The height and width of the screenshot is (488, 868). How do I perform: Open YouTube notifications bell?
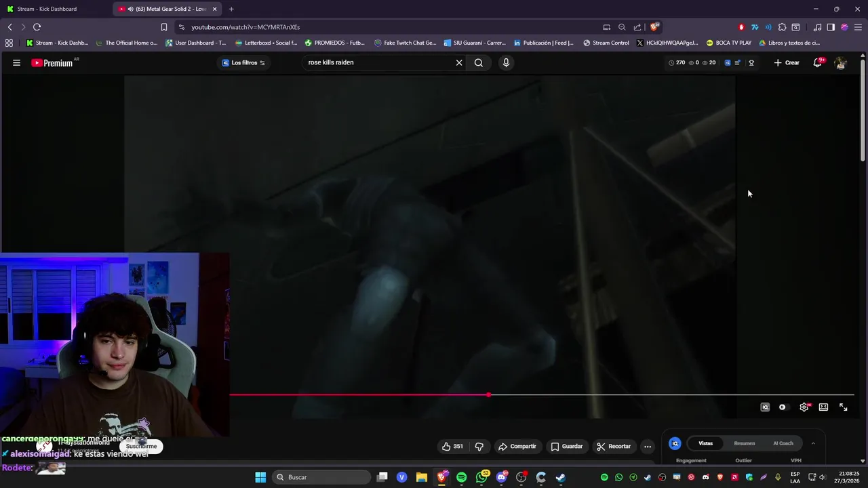818,62
